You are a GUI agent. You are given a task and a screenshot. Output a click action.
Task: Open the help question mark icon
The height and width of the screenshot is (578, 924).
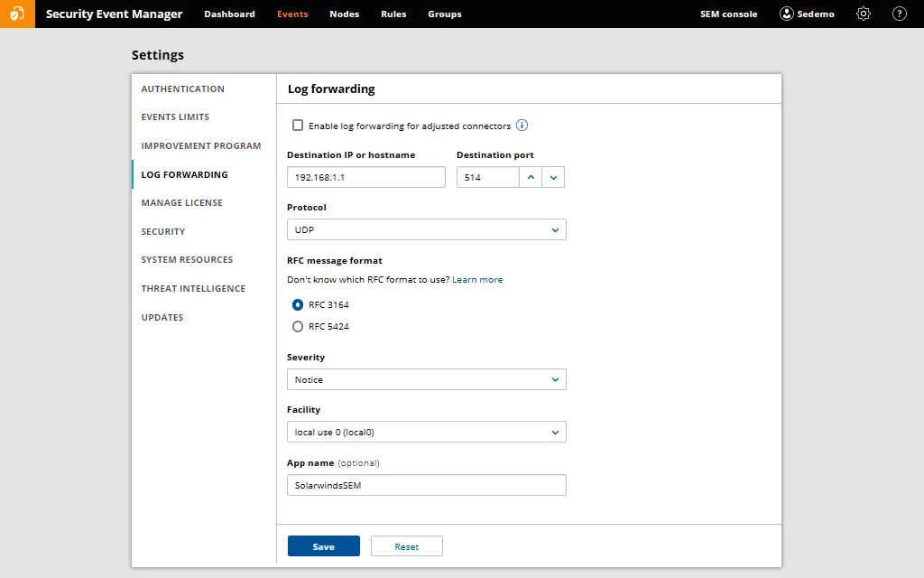click(900, 14)
